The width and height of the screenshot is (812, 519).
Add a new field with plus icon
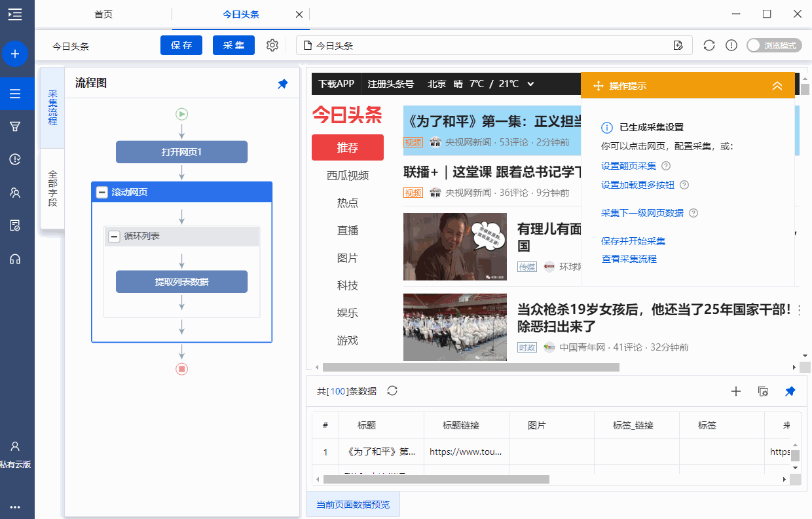tap(735, 391)
